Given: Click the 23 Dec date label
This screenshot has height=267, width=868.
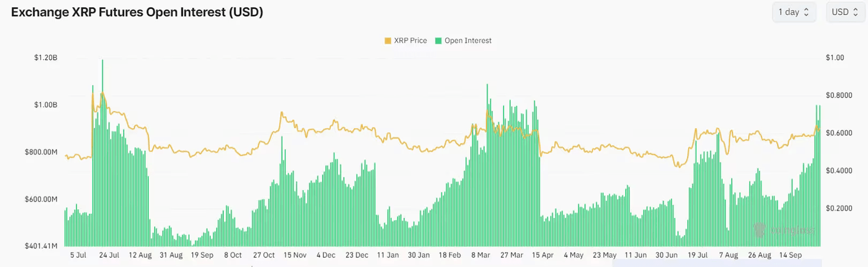Looking at the screenshot, I should (357, 255).
